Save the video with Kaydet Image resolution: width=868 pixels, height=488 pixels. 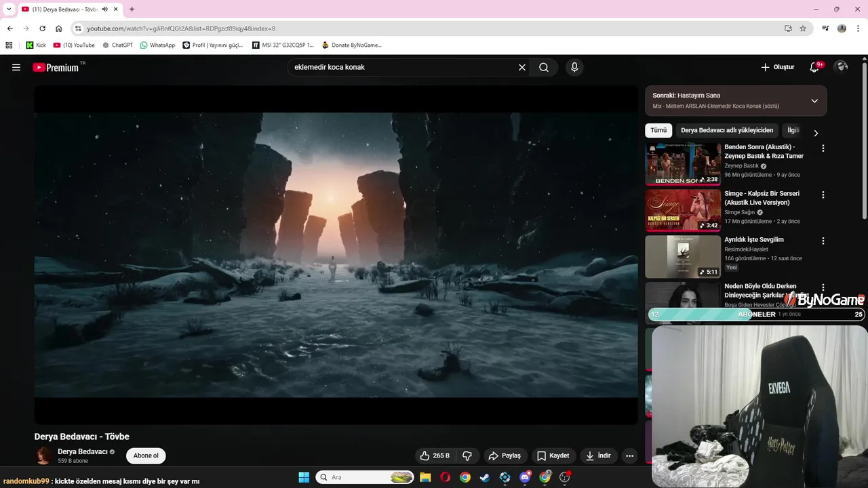click(x=553, y=455)
